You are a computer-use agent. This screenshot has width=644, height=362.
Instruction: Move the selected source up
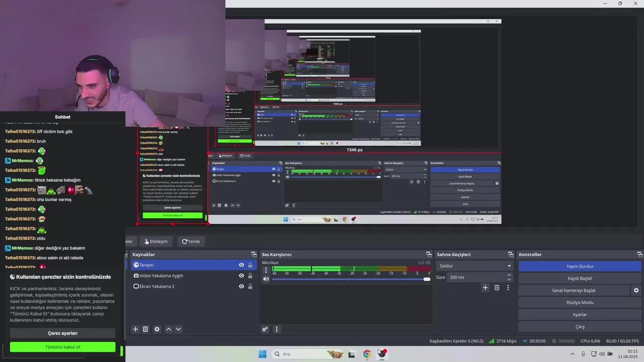click(x=169, y=329)
